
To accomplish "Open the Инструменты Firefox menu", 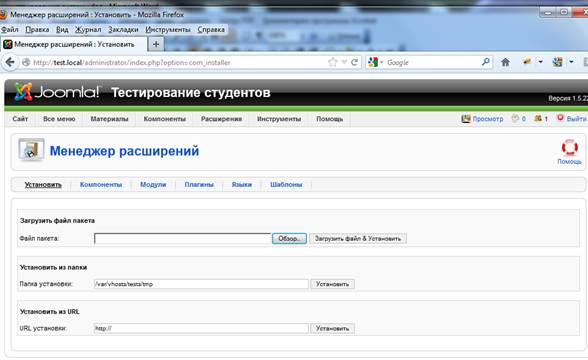I will (x=168, y=29).
